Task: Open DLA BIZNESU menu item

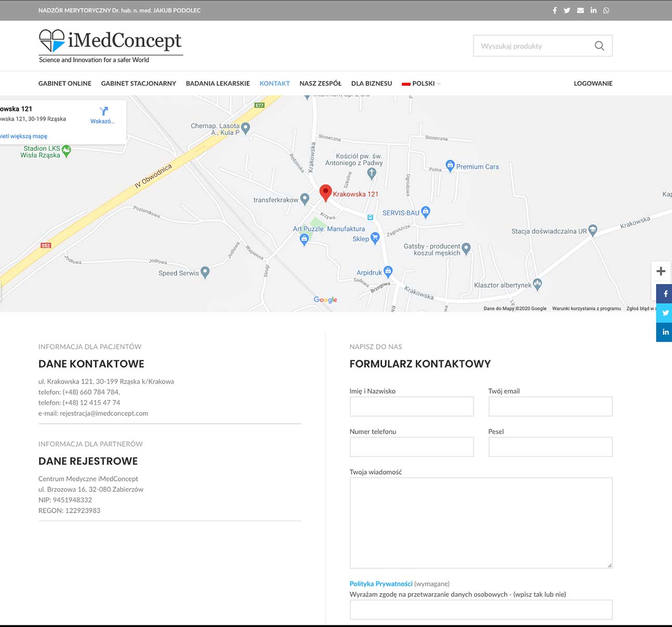Action: (x=372, y=83)
